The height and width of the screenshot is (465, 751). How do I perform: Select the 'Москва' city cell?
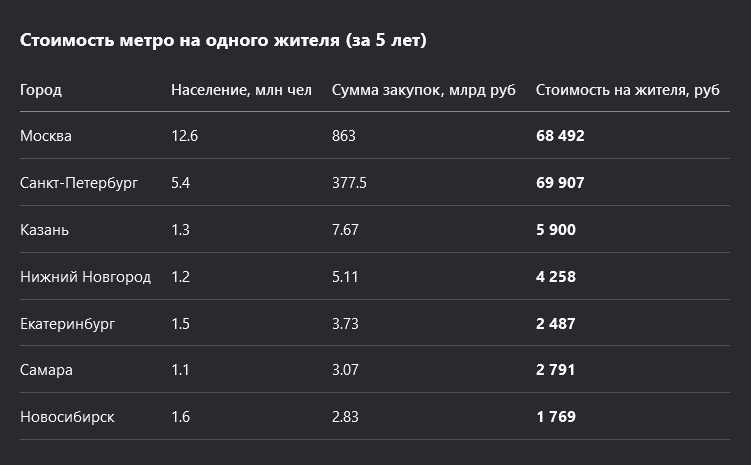[46, 136]
